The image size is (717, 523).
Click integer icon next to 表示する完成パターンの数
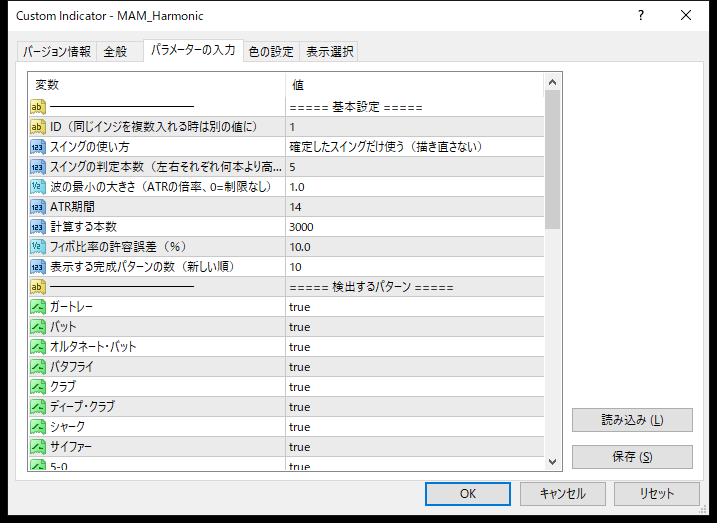tap(38, 267)
